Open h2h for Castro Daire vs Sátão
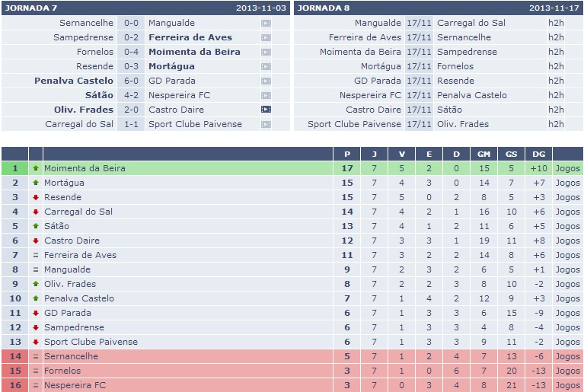Viewport: 584px width, 392px height. click(x=556, y=110)
